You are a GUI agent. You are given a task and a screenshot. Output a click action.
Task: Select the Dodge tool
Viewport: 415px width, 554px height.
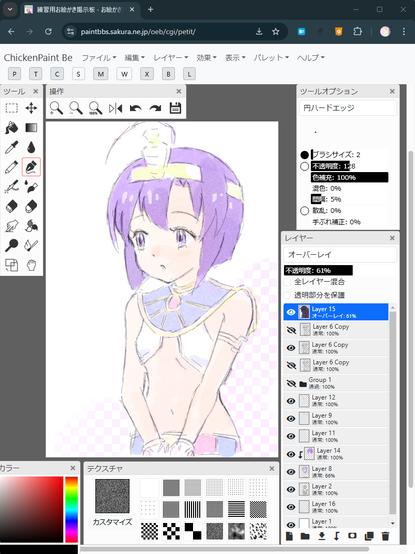12,245
